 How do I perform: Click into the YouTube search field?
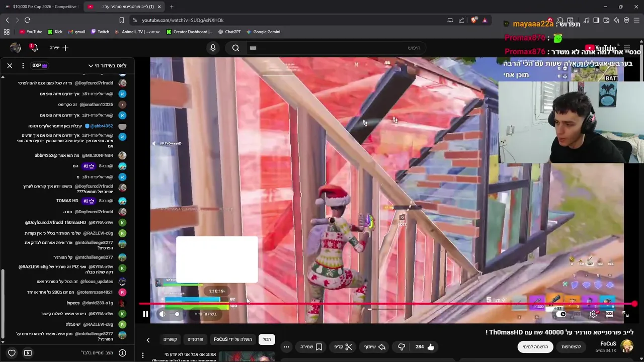[x=337, y=48]
